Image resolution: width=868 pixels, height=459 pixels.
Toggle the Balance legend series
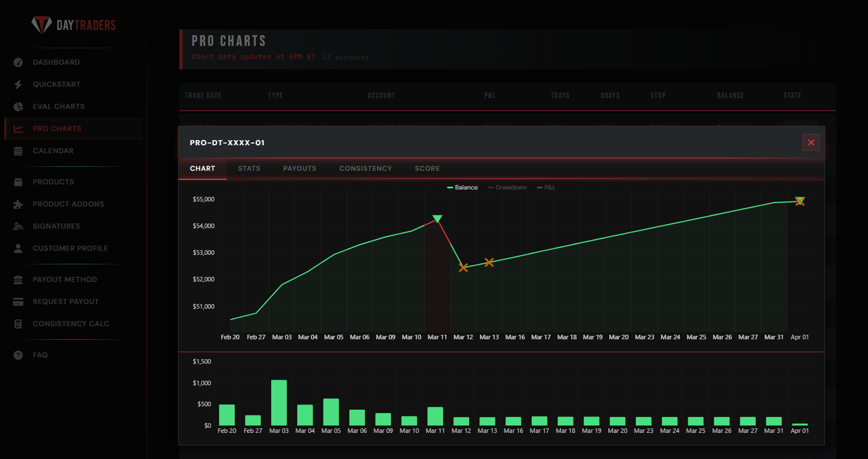462,187
